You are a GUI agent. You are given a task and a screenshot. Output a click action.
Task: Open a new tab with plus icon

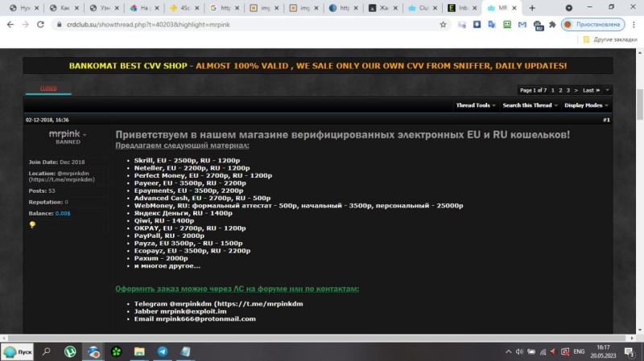pyautogui.click(x=532, y=8)
